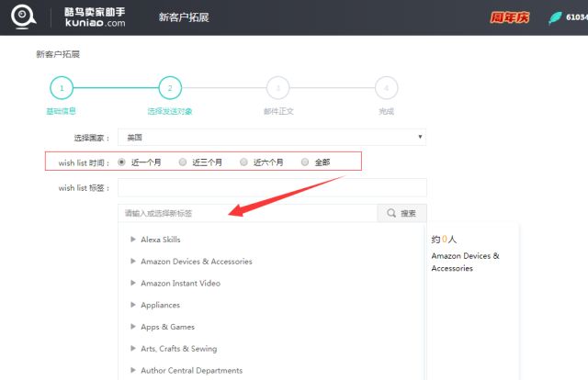
Task: Expand Amazon Instant Video arrow
Action: pos(132,283)
